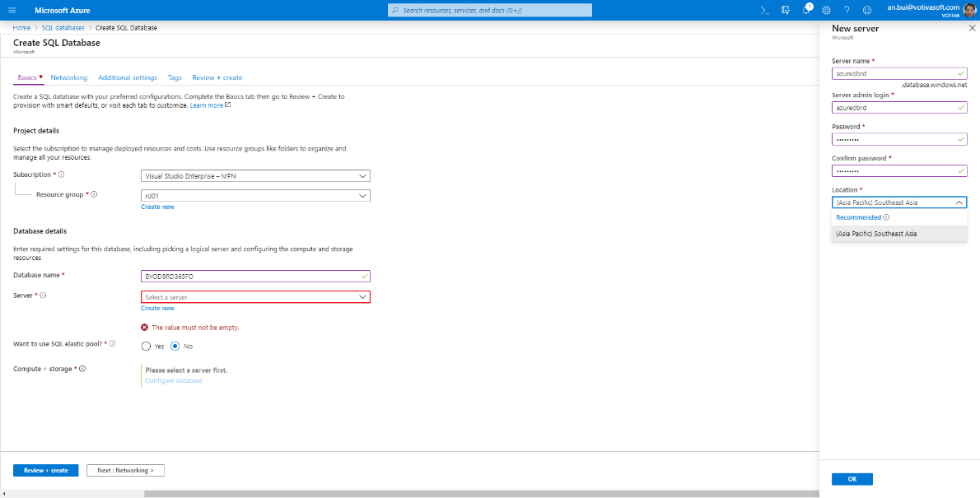Screen dimensions: 980x498
Task: Edit the Server admin login field
Action: pyautogui.click(x=899, y=108)
